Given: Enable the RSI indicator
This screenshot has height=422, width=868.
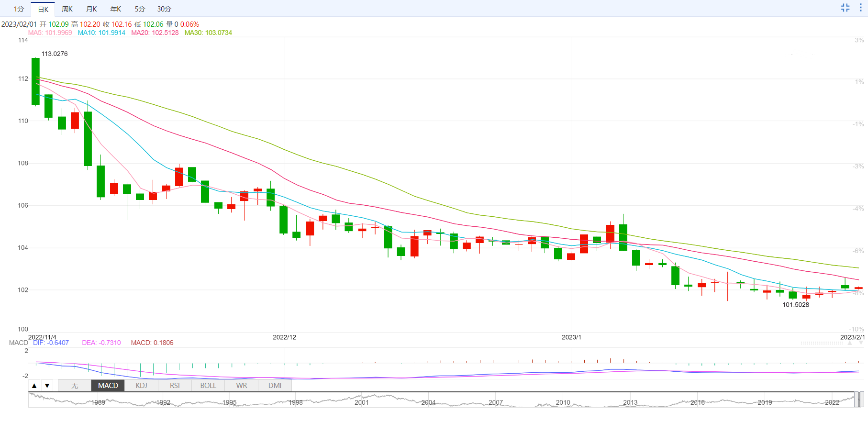Looking at the screenshot, I should pos(175,386).
